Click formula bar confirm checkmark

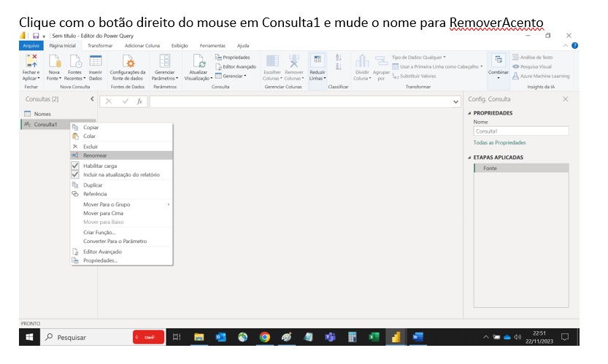pyautogui.click(x=125, y=101)
